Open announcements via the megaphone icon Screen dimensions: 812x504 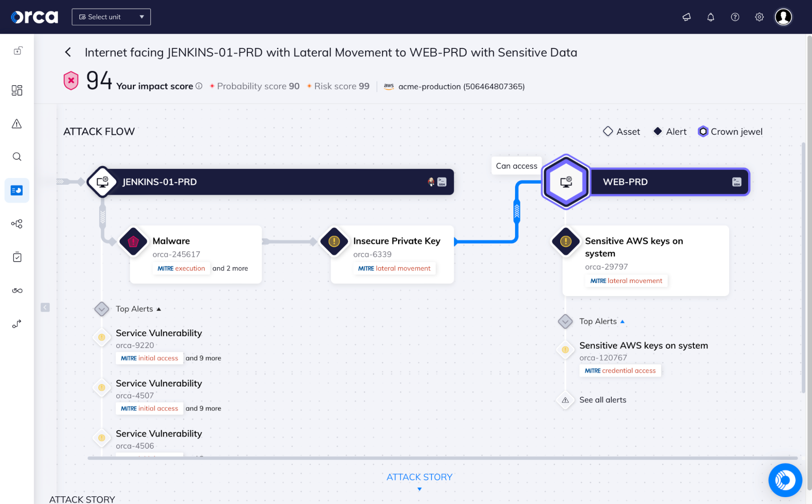tap(686, 17)
